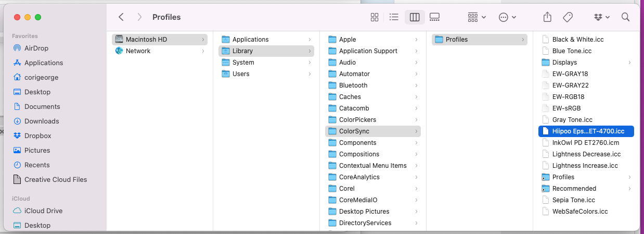
Task: Select gallery view toolbar icon
Action: click(435, 17)
